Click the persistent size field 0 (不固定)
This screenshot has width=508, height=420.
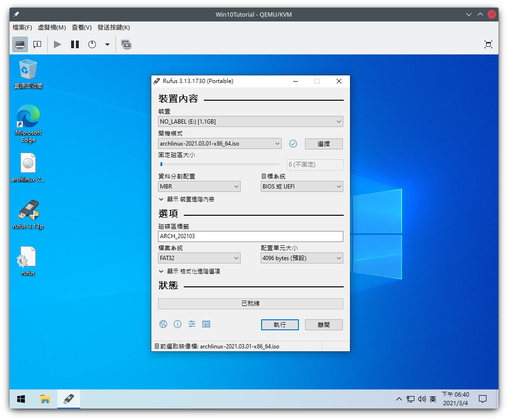click(315, 165)
